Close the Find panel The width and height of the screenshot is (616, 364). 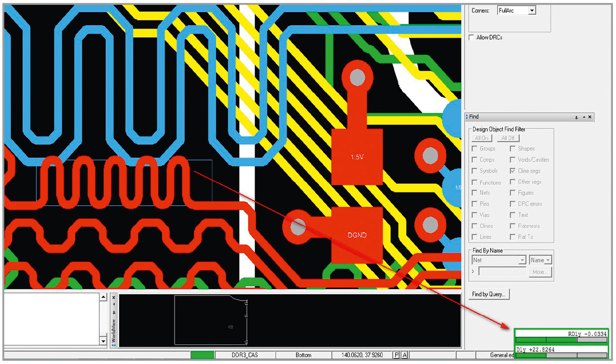590,117
